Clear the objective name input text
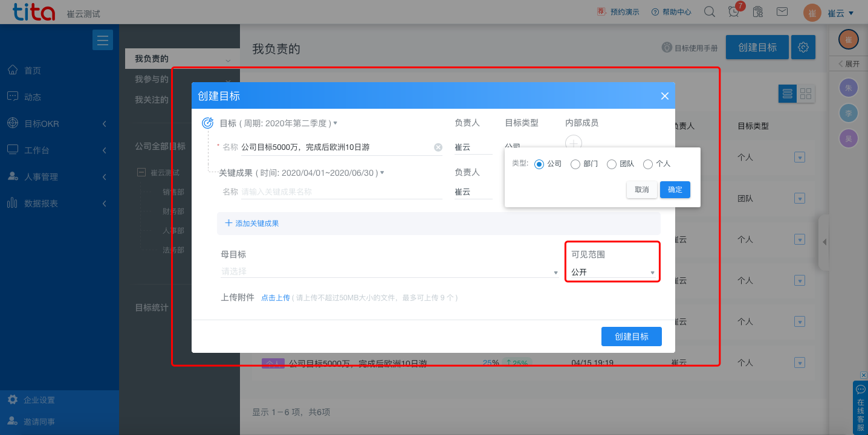Viewport: 868px width, 435px height. 438,147
